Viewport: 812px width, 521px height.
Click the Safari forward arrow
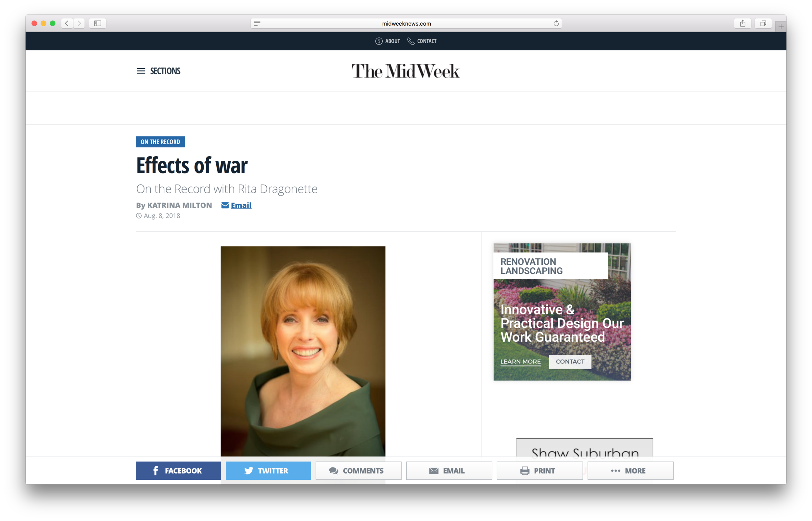tap(79, 23)
